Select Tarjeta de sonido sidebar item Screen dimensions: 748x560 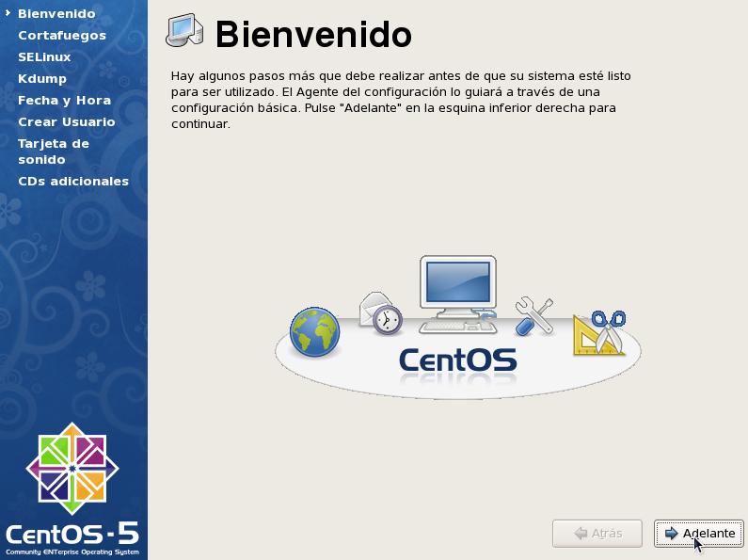(x=54, y=152)
